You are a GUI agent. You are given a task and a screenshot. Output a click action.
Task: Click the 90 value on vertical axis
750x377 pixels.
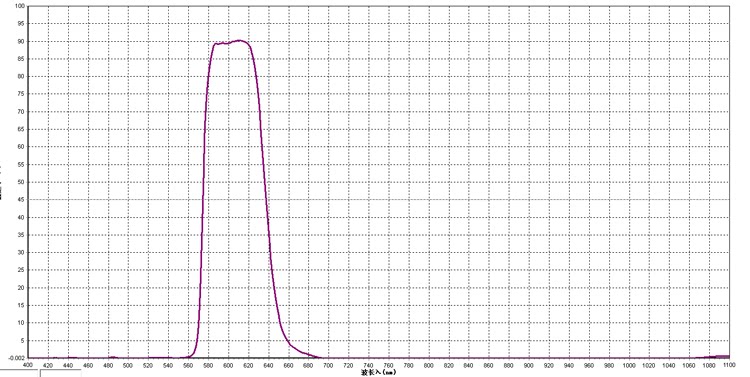click(21, 41)
